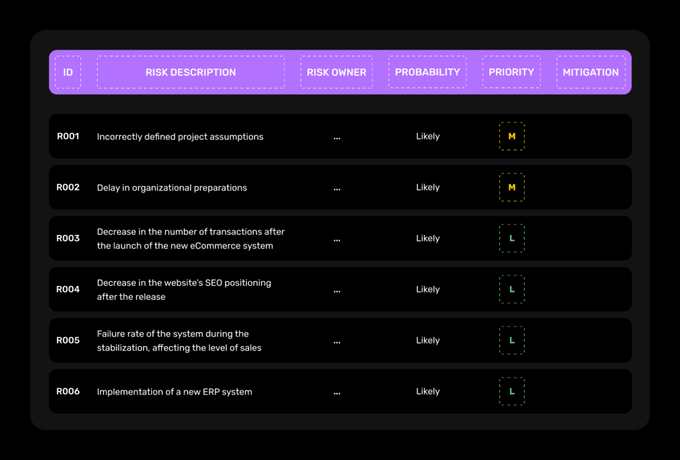Image resolution: width=680 pixels, height=460 pixels.
Task: Click the M priority badge for R001
Action: 512,136
